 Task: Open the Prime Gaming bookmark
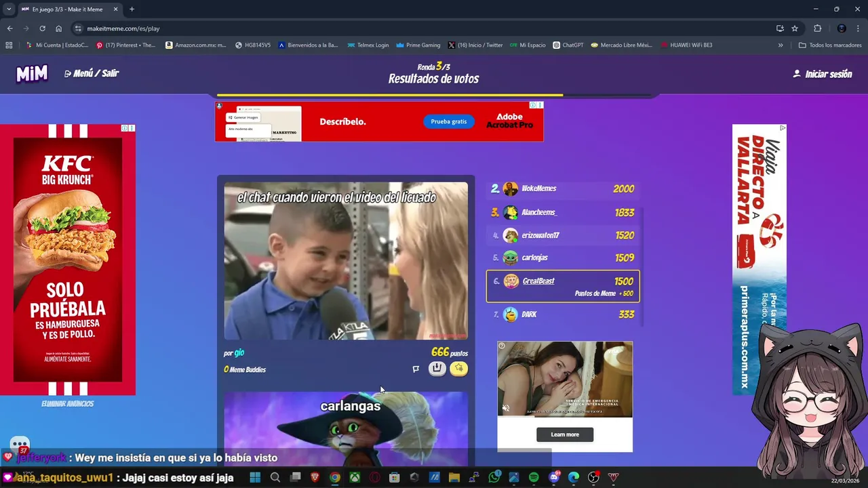(418, 45)
